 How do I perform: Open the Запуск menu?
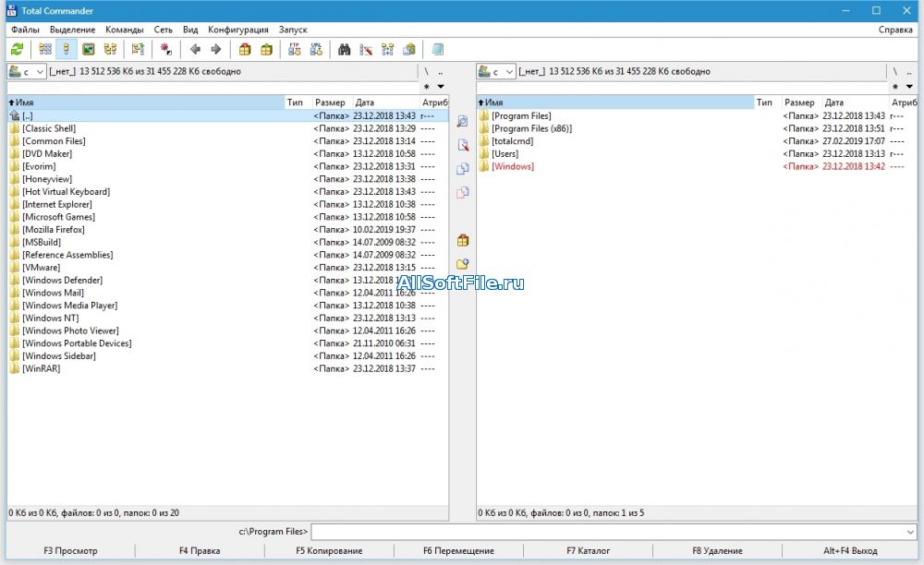(293, 30)
